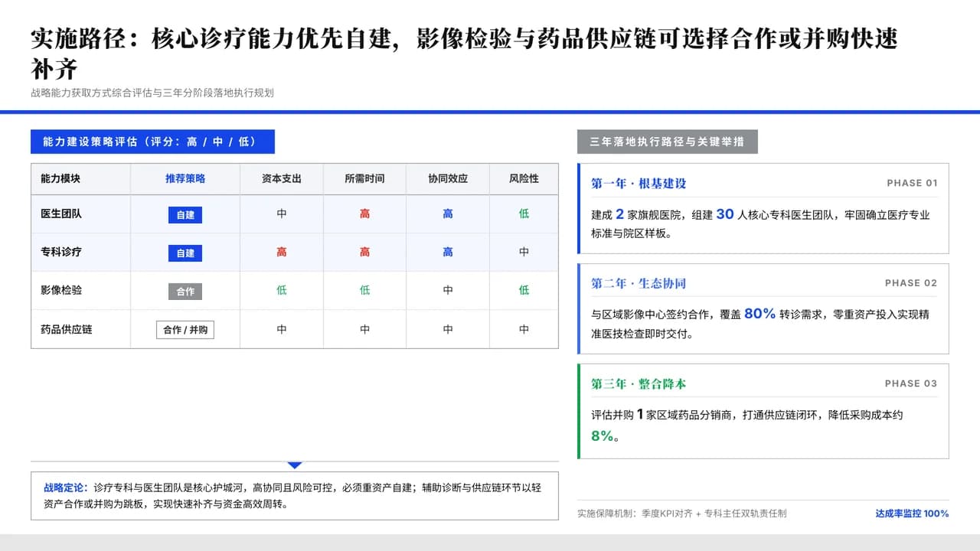Click the red 高 in 专科诊疗 资本支出 cell
Screen dimensions: 980x551
[x=282, y=252]
